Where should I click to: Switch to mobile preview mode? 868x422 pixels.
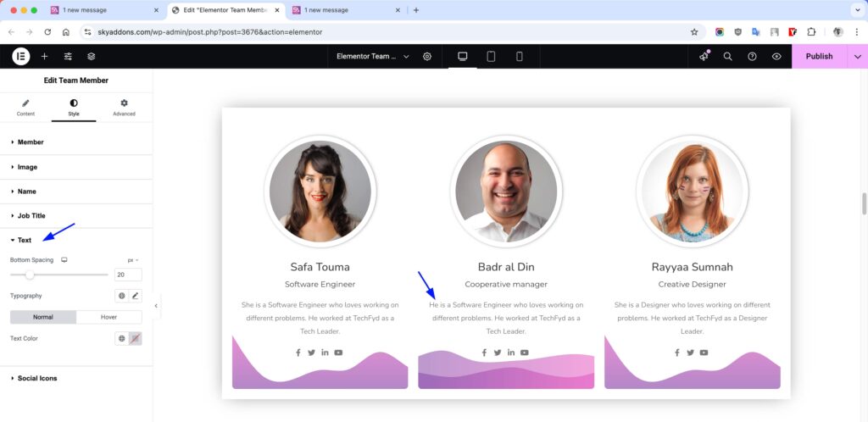(x=520, y=57)
